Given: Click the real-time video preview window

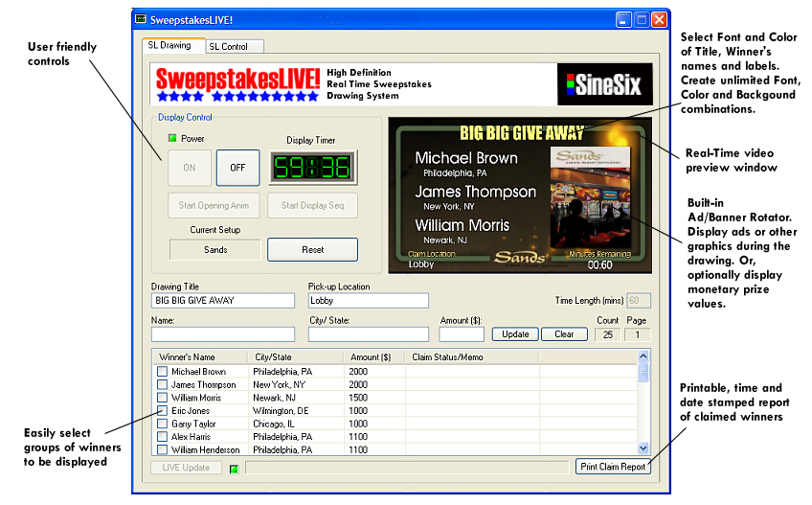Looking at the screenshot, I should [520, 195].
